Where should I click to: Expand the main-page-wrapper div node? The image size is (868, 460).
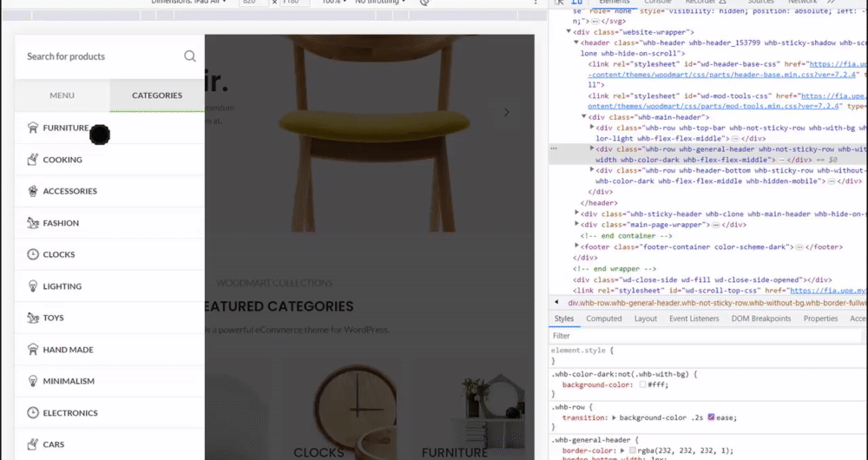tap(576, 224)
